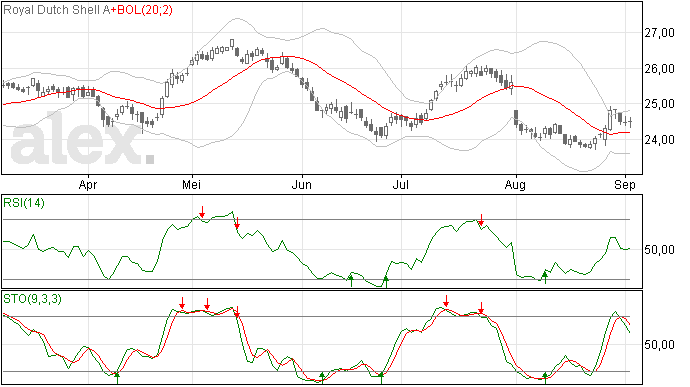This screenshot has height=387, width=690.
Task: Click the Sep month label
Action: [625, 185]
